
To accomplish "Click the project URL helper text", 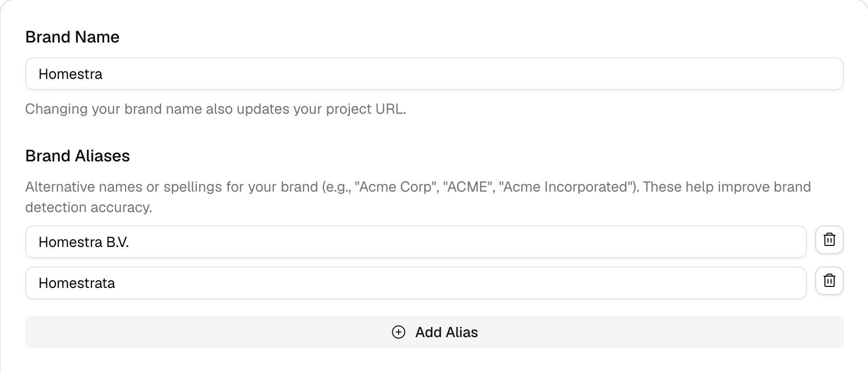I will 215,109.
